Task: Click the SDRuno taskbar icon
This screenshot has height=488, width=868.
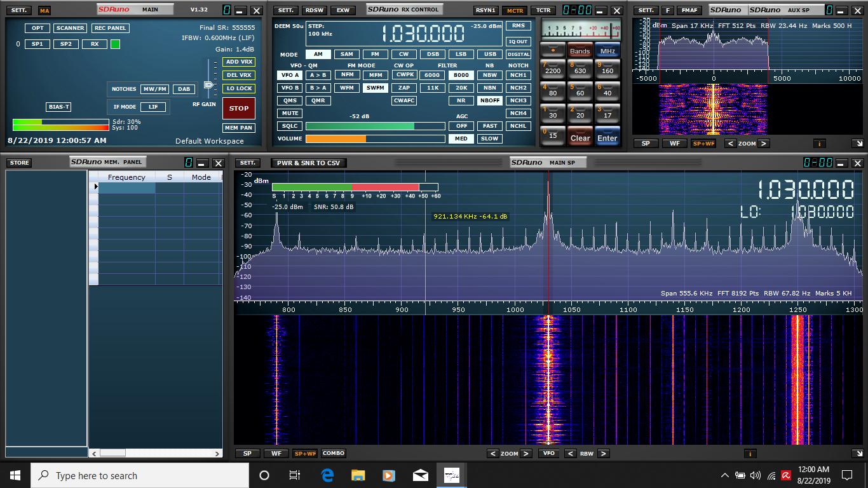Action: coord(451,475)
